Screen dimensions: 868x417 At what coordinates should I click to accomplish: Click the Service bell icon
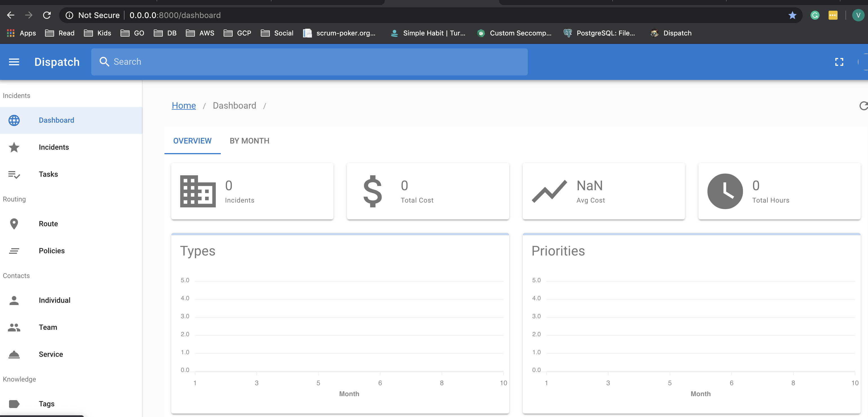pyautogui.click(x=14, y=354)
